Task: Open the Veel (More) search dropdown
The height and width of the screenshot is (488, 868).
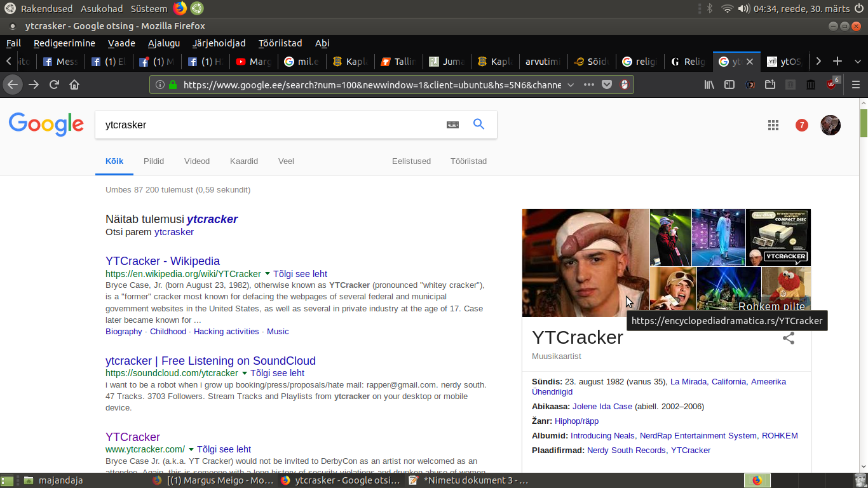Action: (x=286, y=161)
